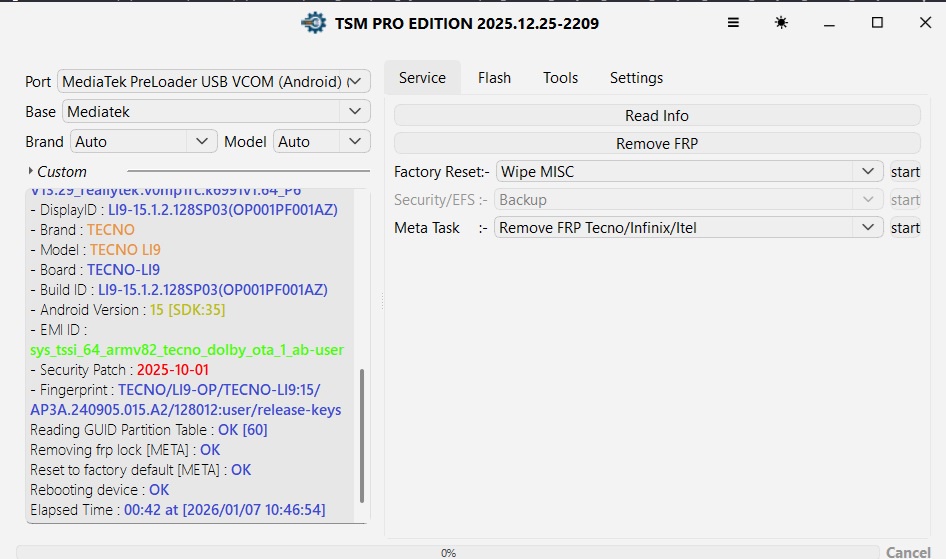The height and width of the screenshot is (559, 946).
Task: Click the Reset to factory default line
Action: 141,469
